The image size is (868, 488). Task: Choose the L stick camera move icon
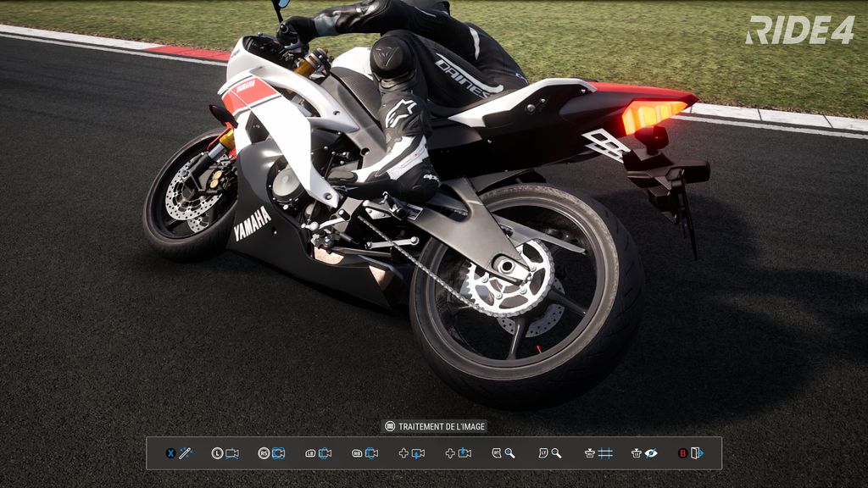click(x=232, y=453)
